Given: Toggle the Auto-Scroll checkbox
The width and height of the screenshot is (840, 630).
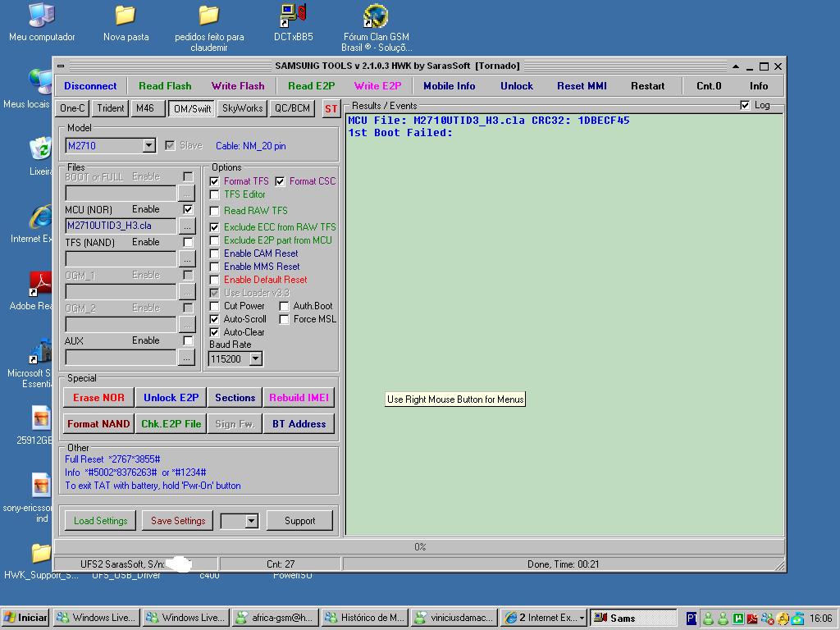Looking at the screenshot, I should [214, 319].
